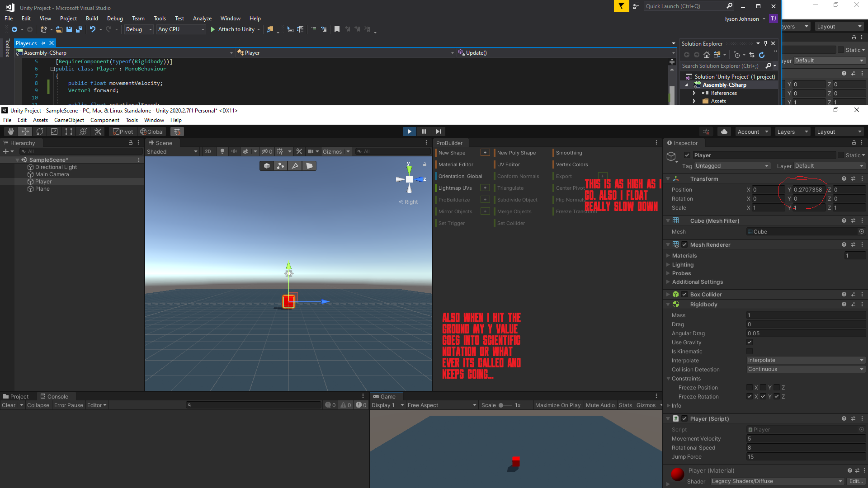This screenshot has height=488, width=868.
Task: Toggle scene audio speaker icon
Action: tap(234, 151)
